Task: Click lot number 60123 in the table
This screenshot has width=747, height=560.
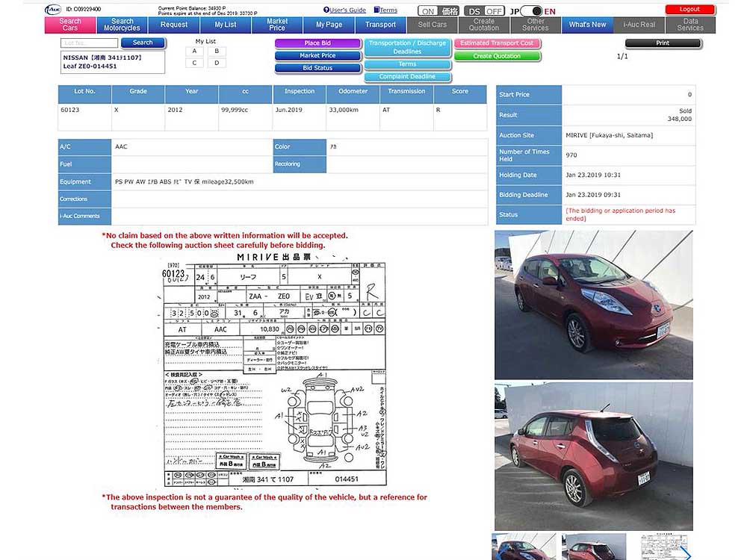Action: point(70,110)
